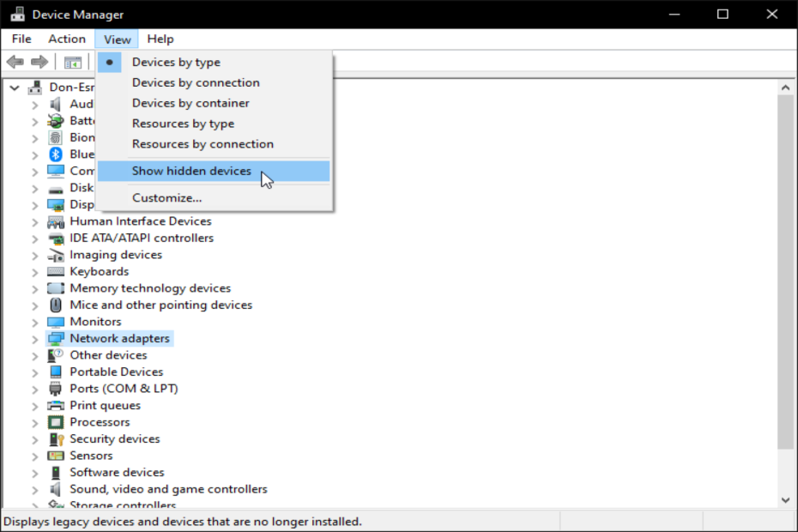Image resolution: width=798 pixels, height=532 pixels.
Task: Click the Monitors icon
Action: [x=56, y=322]
